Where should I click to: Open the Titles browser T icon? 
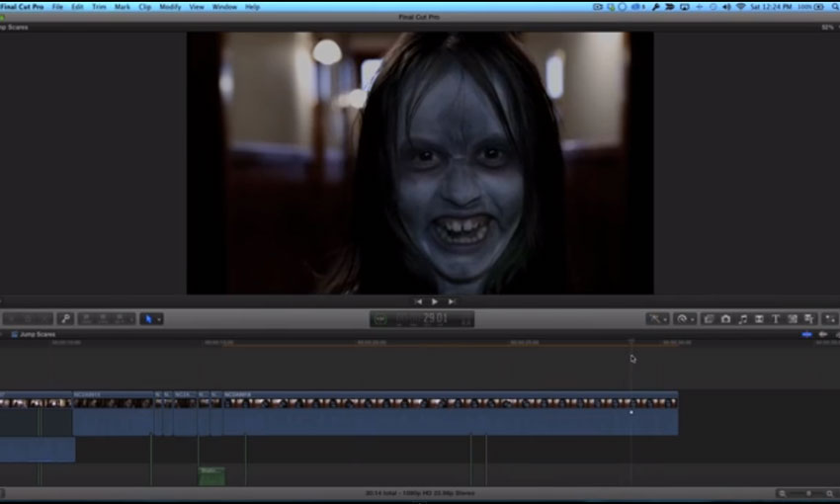coord(776,319)
